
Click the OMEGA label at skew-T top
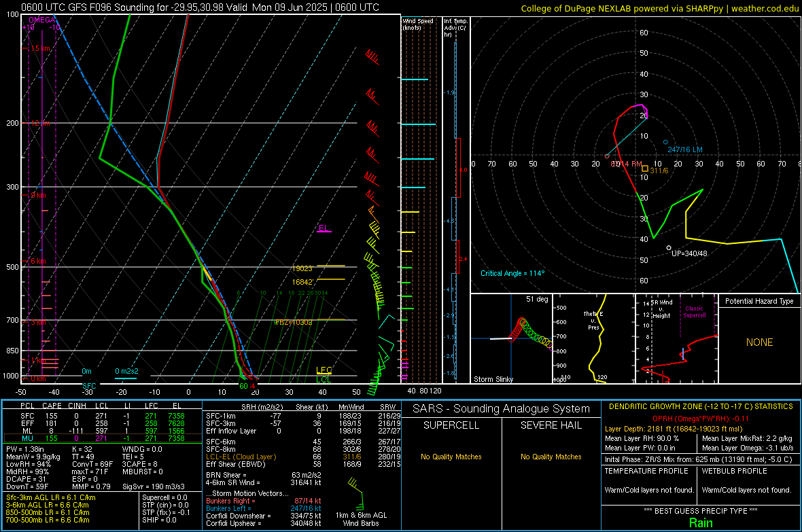[x=42, y=20]
